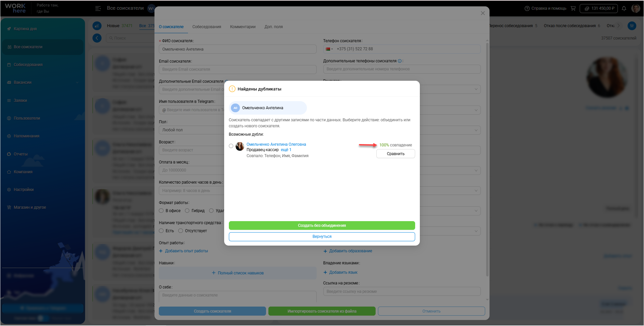644x326 pixels.
Task: Click the Email соискателя input field
Action: [x=238, y=69]
